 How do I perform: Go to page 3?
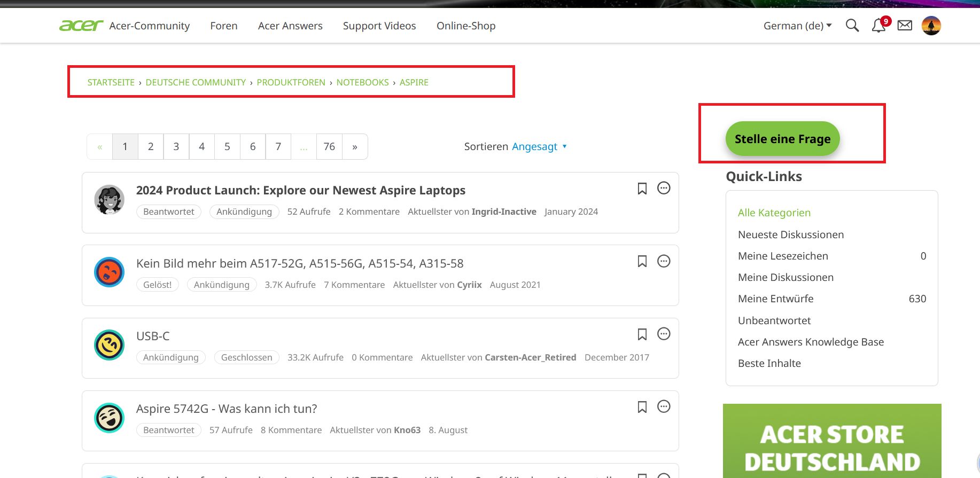pyautogui.click(x=176, y=146)
